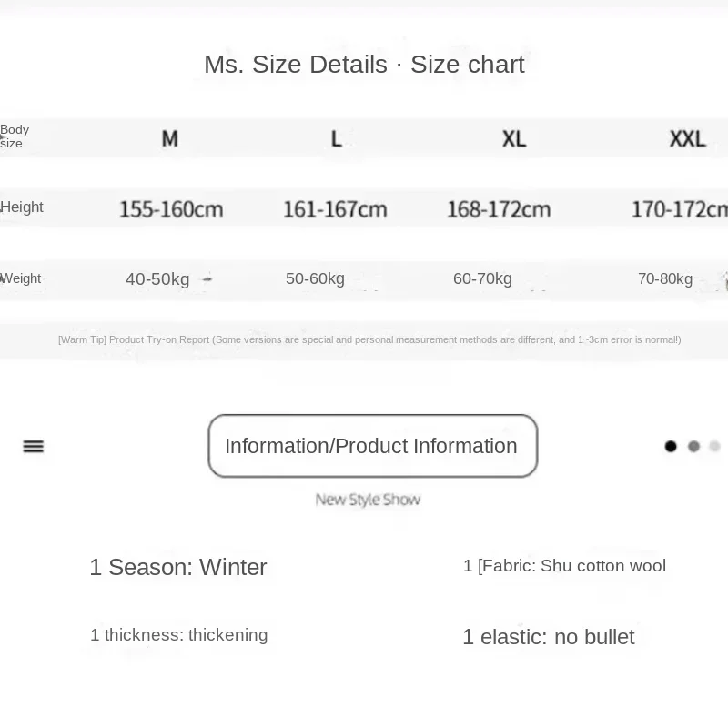Click the 60-70kg weight cell
728x728 pixels.
(483, 278)
